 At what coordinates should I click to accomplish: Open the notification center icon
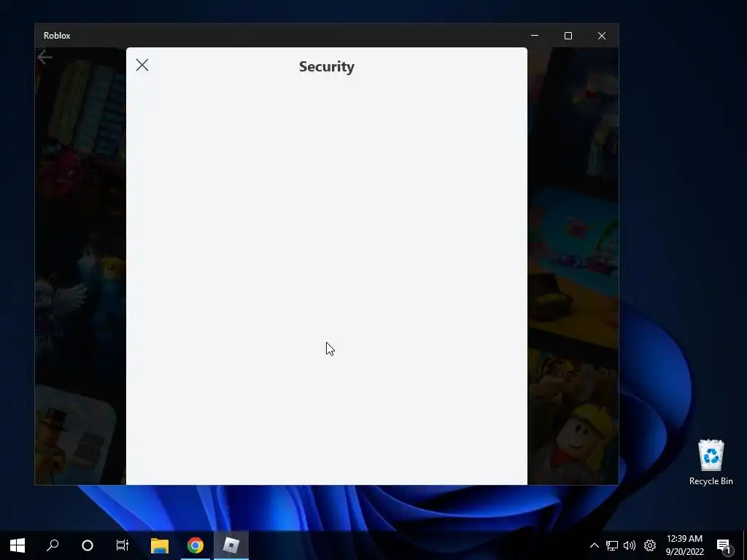tap(724, 545)
